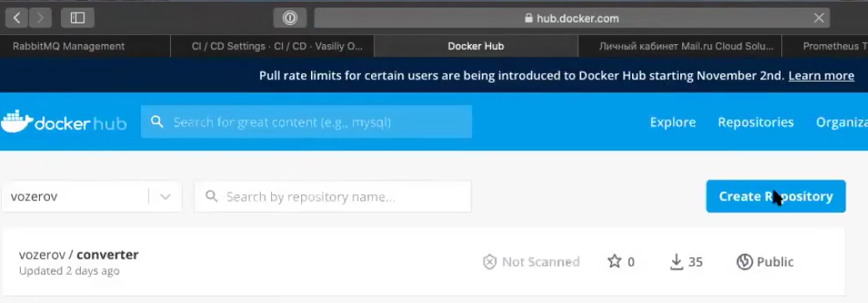Screen dimensions: 868x303
Task: Go forward with the browser forward arrow
Action: pyautogui.click(x=40, y=18)
